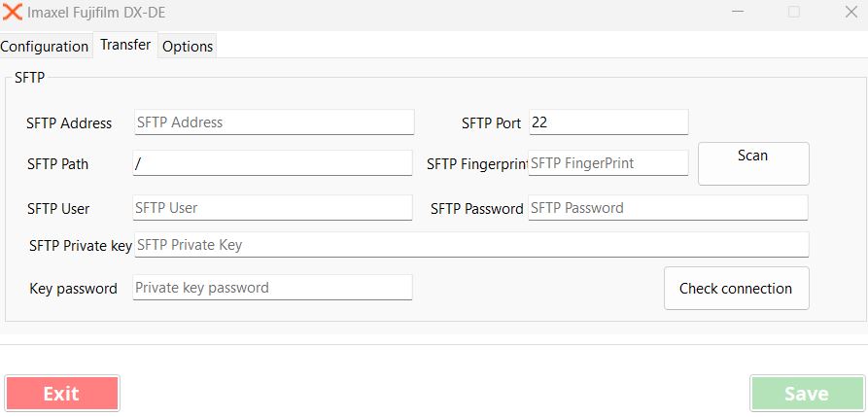
Task: Click the Private key password field
Action: coord(273,288)
